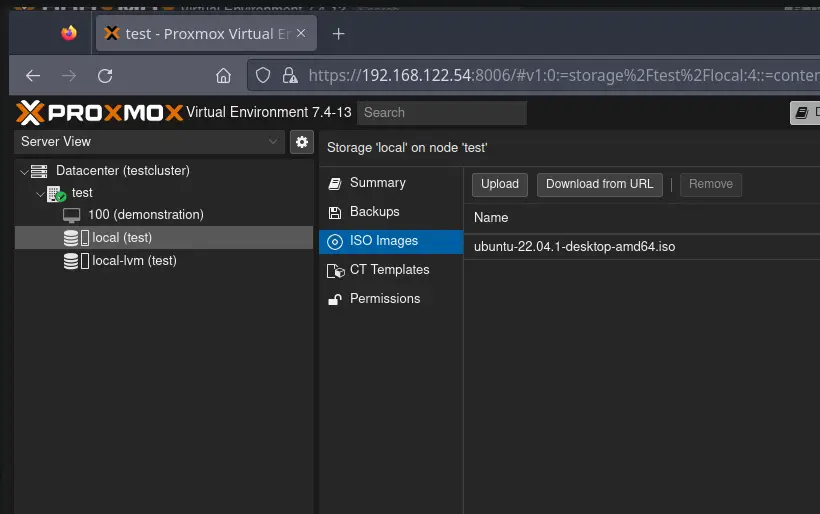Open the Server View dropdown
This screenshot has height=514, width=820.
click(150, 142)
